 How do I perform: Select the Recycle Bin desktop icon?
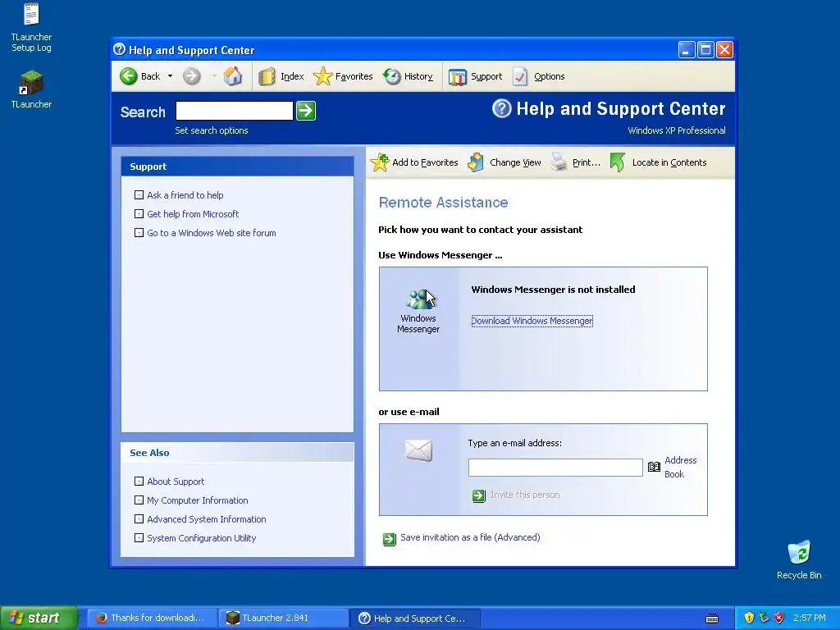799,559
